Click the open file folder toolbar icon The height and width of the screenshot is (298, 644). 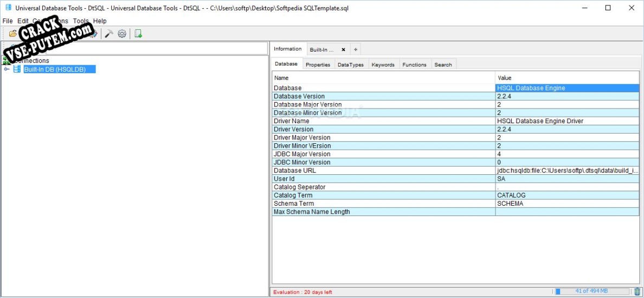(12, 34)
